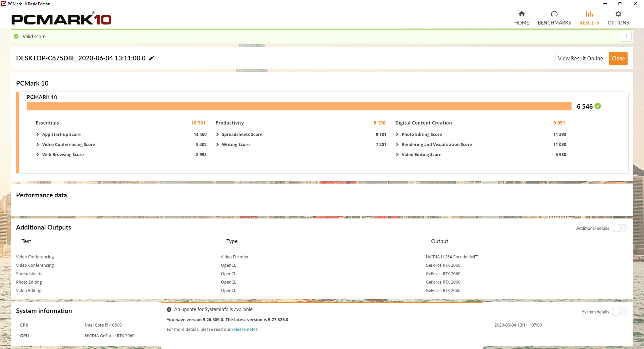Viewport: 644px width, 349px height.
Task: Click the Video Encoder type cell
Action: 235,257
